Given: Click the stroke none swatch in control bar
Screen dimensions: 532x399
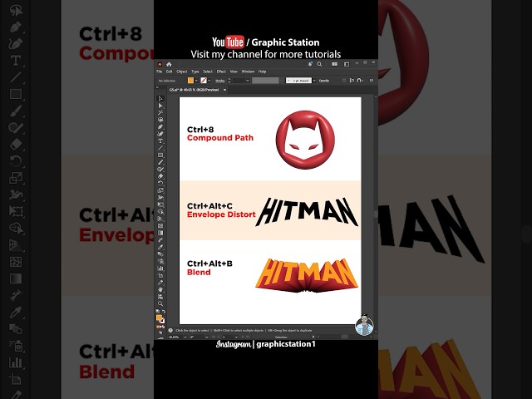Looking at the screenshot, I should [x=204, y=81].
